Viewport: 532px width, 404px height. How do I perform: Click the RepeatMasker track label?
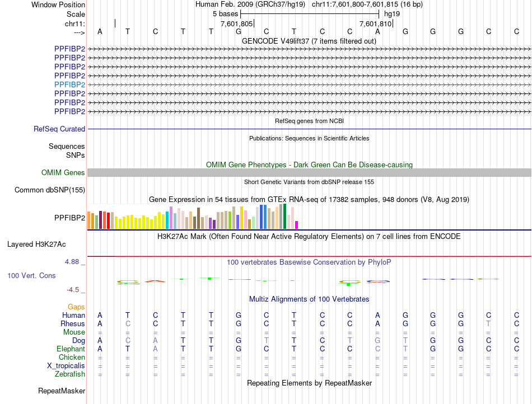(x=62, y=391)
